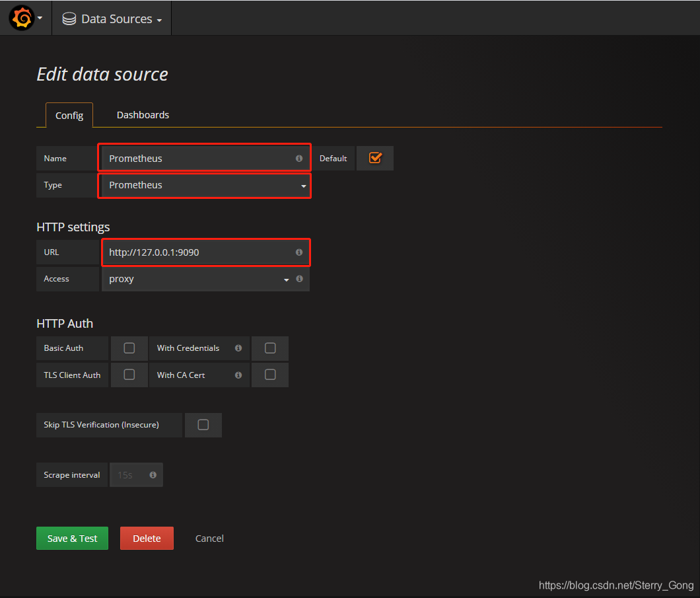Click With Credentials info icon
Screen dimensions: 700x598
click(238, 348)
